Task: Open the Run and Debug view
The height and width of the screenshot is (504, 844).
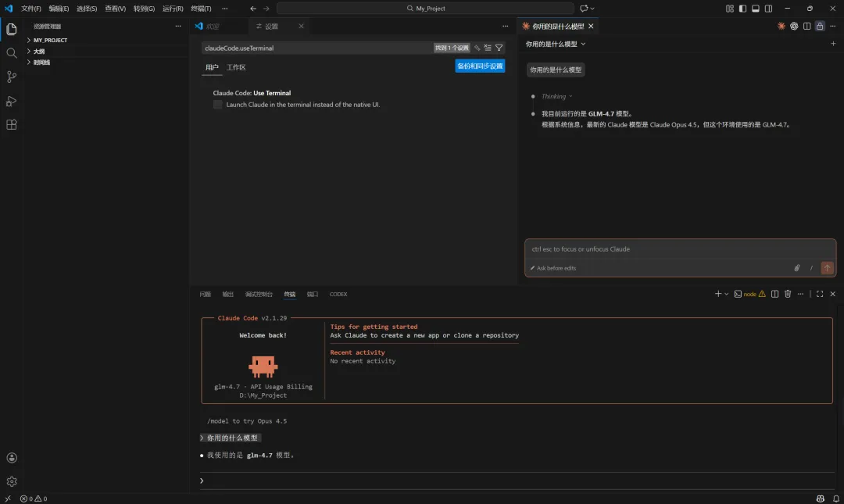Action: point(11,102)
